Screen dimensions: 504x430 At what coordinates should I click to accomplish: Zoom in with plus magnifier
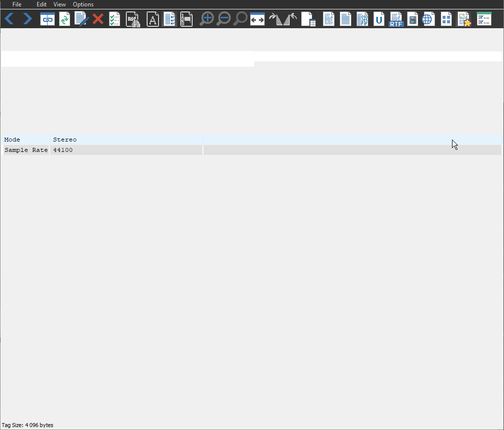tap(206, 19)
